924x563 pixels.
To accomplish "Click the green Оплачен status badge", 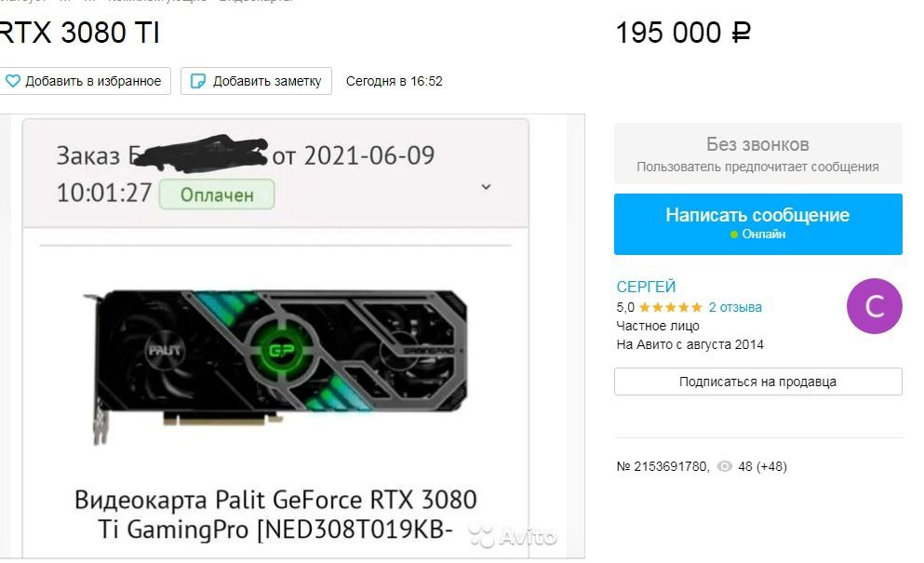I will [217, 194].
